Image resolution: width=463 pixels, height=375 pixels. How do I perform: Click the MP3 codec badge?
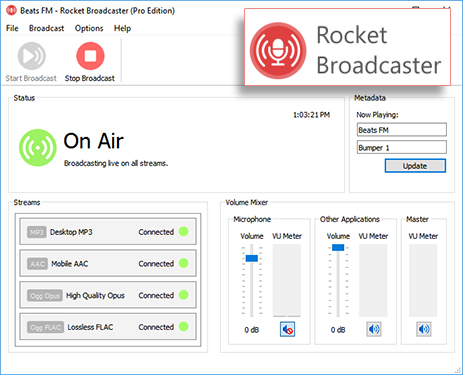click(x=37, y=232)
